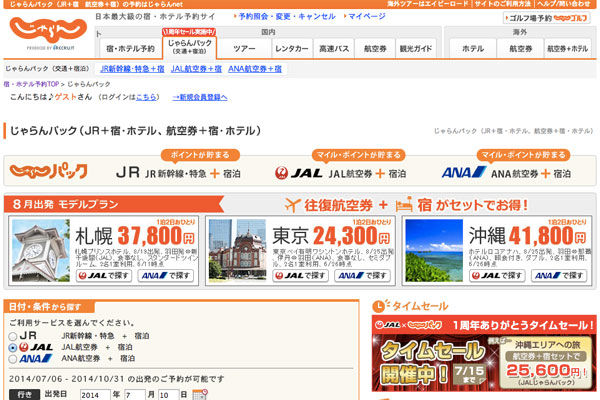Open the 観光ガイド tab
Image resolution: width=600 pixels, height=400 pixels.
pyautogui.click(x=416, y=49)
